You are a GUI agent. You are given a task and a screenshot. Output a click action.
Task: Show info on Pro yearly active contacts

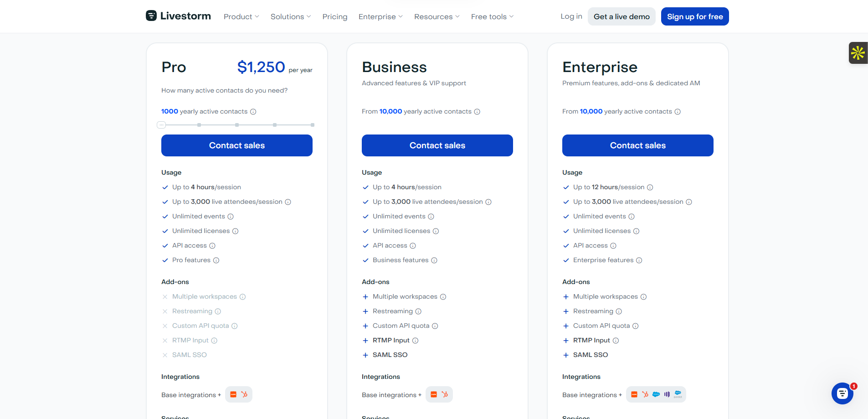(x=253, y=112)
